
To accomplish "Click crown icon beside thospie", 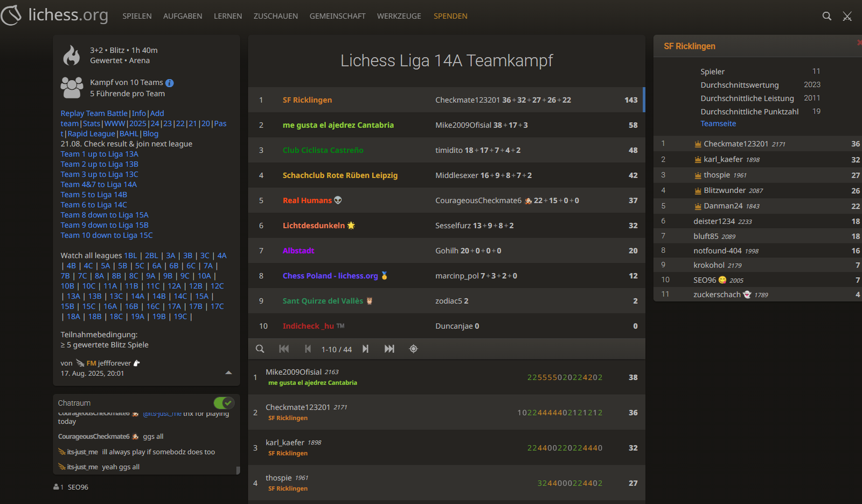I will coord(698,175).
